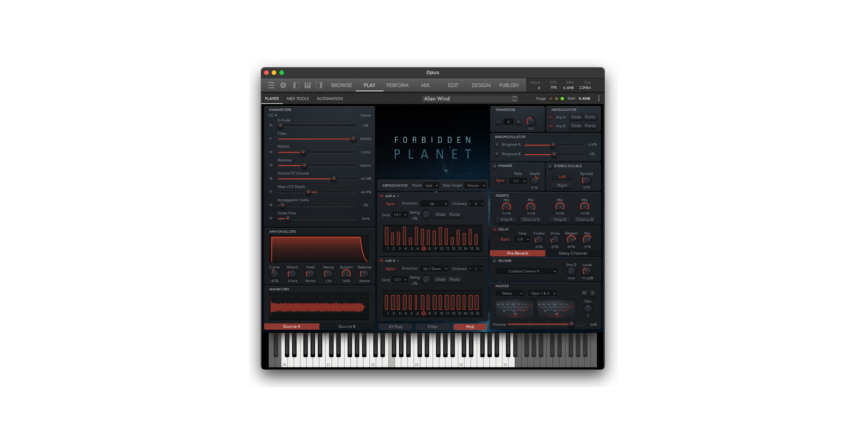Viewport: 868px width, 434px height.
Task: Click the transpose plus button
Action: pos(518,122)
